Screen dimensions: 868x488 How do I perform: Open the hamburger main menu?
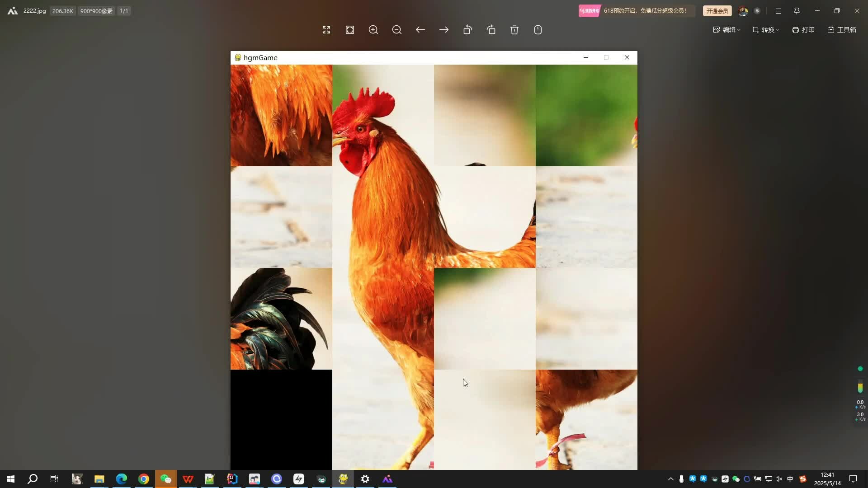coord(778,11)
